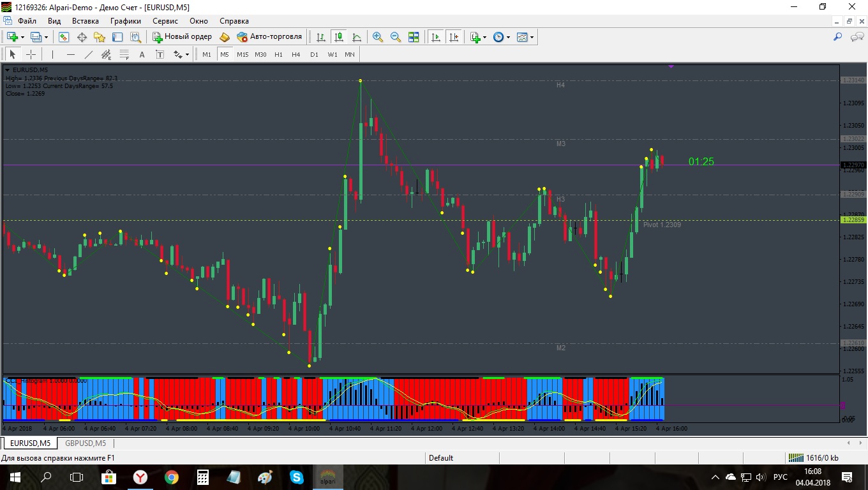The image size is (868, 490).
Task: Open the chat bubbles icon
Action: click(x=857, y=37)
